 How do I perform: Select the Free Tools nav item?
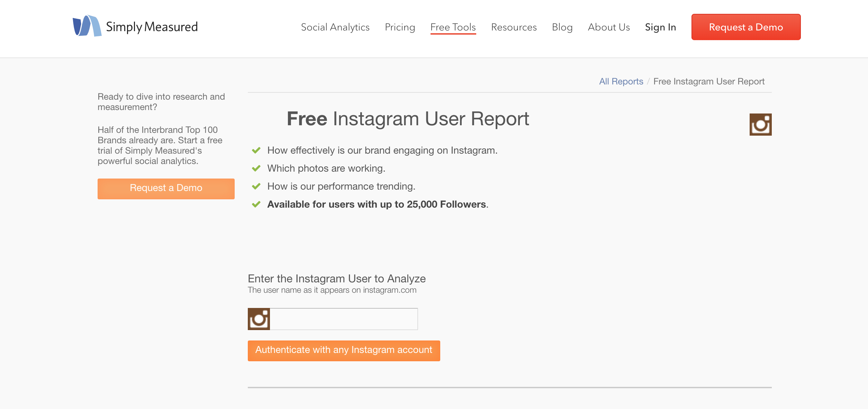pos(453,27)
